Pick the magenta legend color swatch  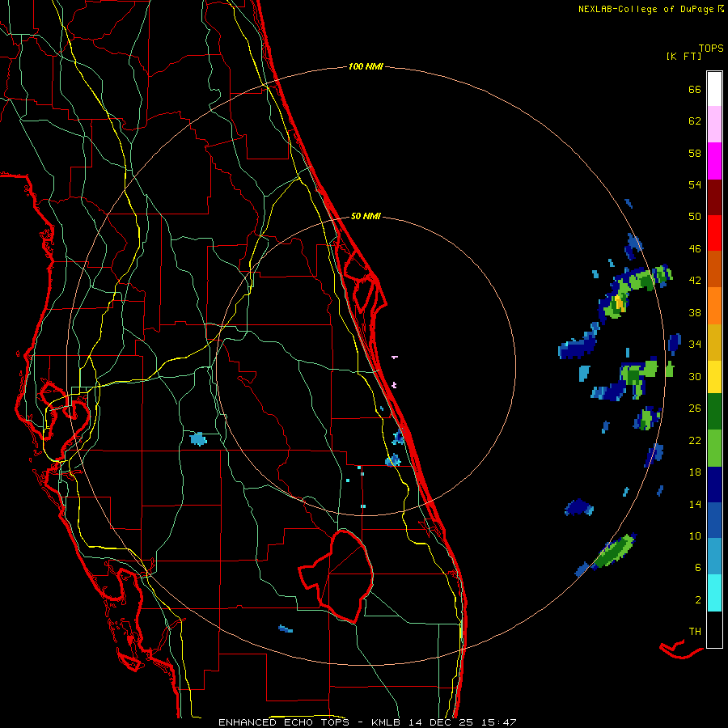coord(714,161)
